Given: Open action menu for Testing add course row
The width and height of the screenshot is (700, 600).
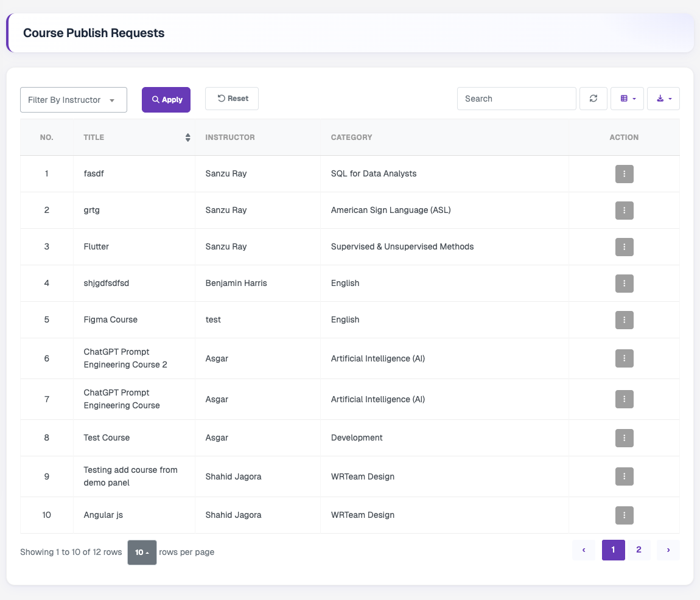Looking at the screenshot, I should tap(624, 476).
